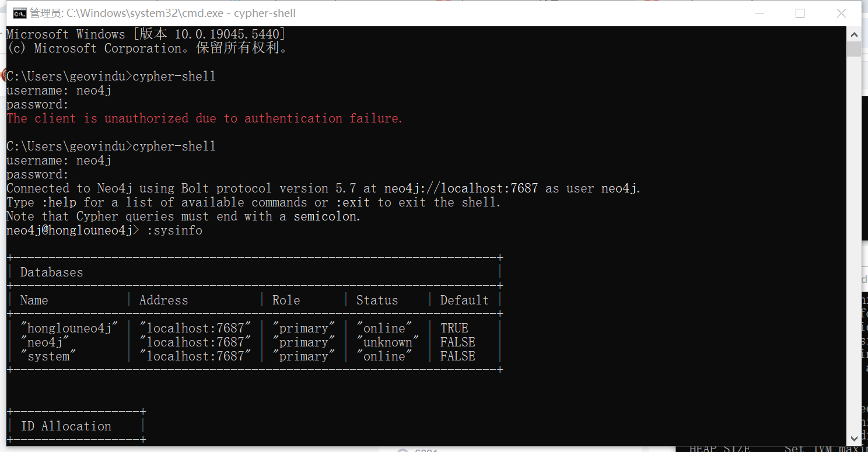Click the :sysinfo command at the prompt
This screenshot has width=868, height=452.
coord(174,230)
